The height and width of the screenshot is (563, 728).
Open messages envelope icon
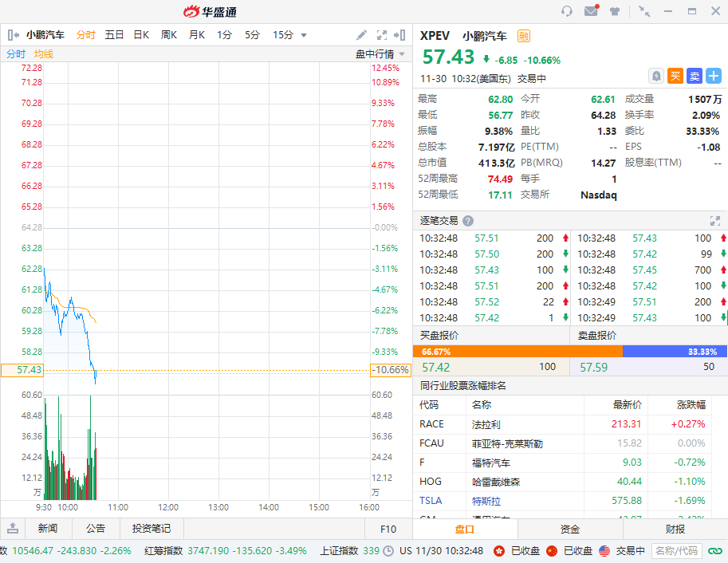click(x=591, y=10)
